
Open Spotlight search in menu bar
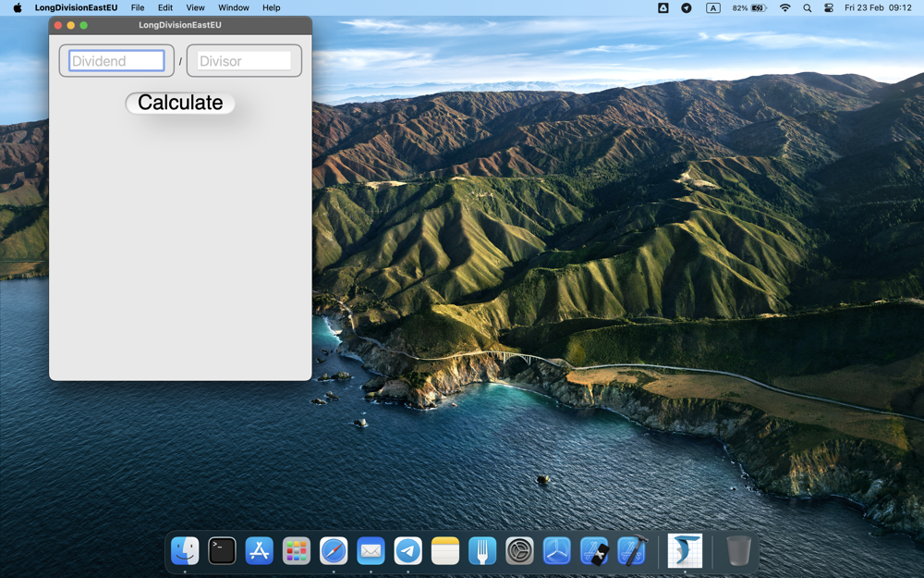pos(808,7)
